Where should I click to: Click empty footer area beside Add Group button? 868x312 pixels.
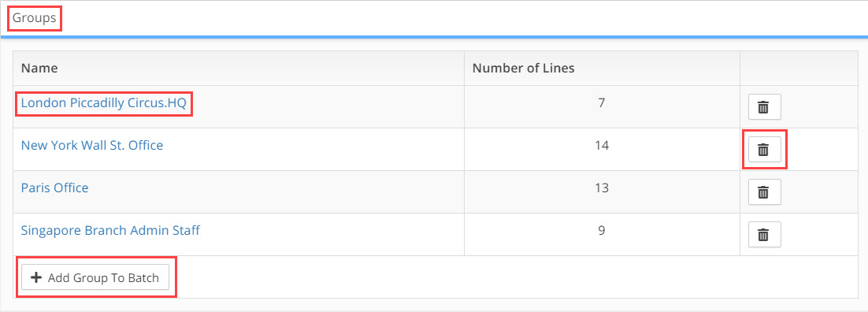(x=515, y=277)
